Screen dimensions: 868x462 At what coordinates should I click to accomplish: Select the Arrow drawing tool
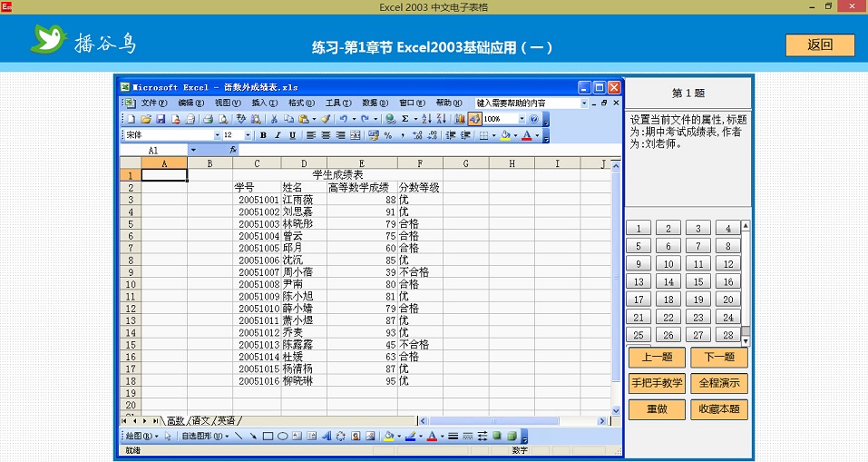click(x=253, y=437)
